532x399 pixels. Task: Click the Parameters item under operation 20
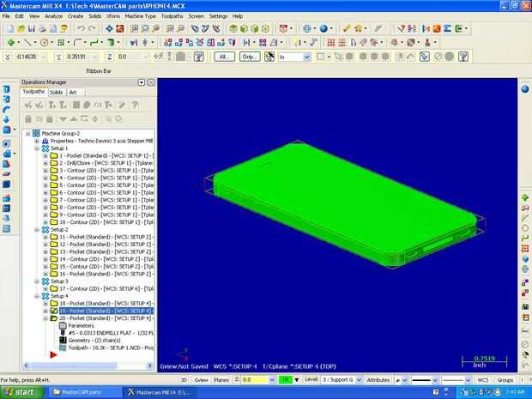82,326
